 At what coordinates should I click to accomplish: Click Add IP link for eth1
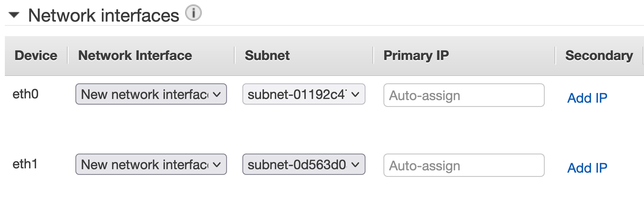(x=587, y=168)
